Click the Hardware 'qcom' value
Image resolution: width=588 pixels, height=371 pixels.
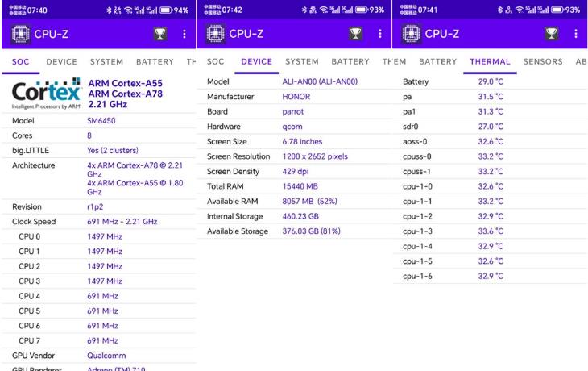click(x=292, y=127)
